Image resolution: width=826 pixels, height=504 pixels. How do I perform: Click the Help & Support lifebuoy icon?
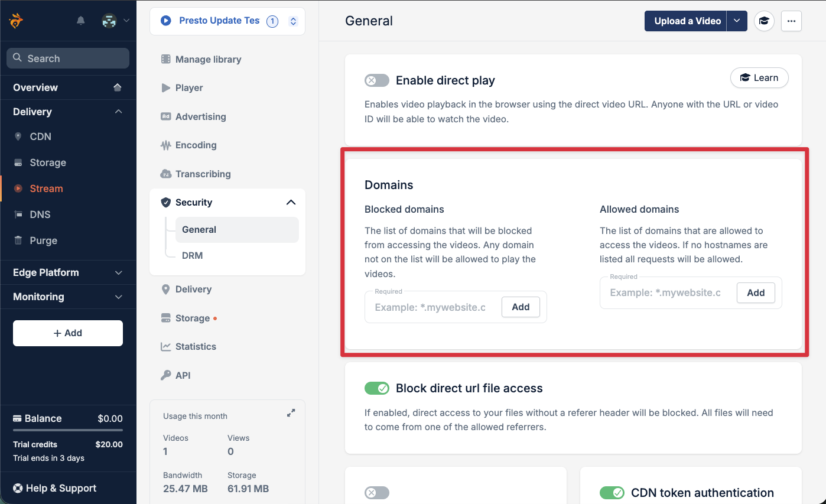(18, 488)
